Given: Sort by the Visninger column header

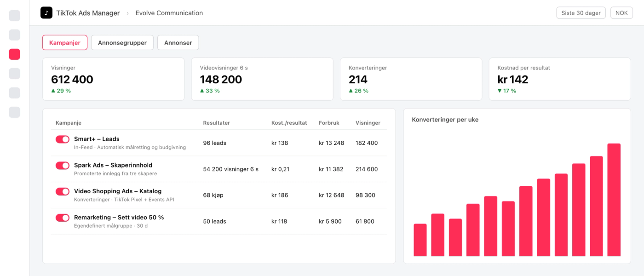Looking at the screenshot, I should coord(368,123).
